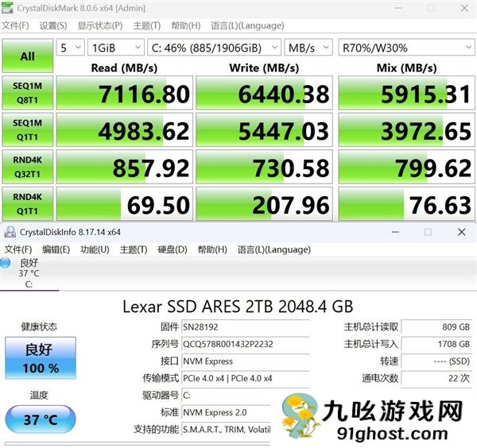Click the Lexar SSD ARES 2TB drive title
The image size is (477, 448).
click(x=238, y=307)
